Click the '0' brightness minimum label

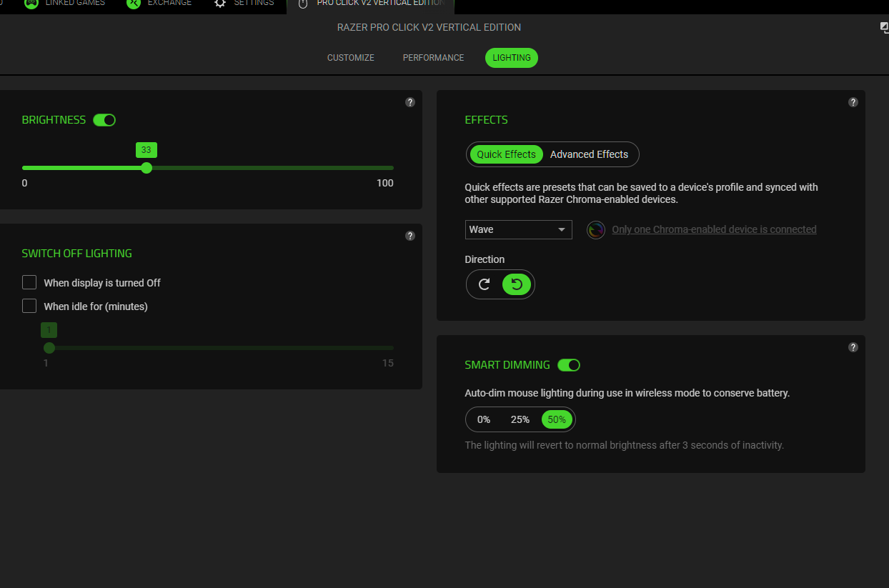25,183
